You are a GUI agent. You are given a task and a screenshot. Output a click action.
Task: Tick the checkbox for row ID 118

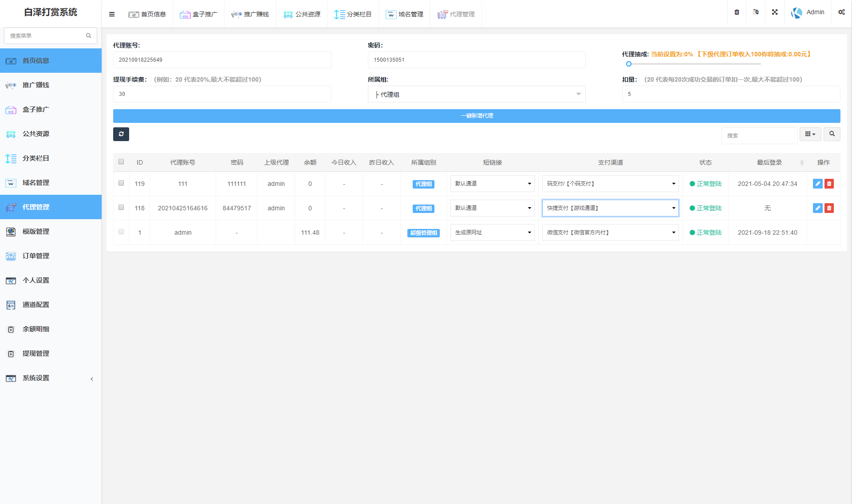click(x=121, y=207)
